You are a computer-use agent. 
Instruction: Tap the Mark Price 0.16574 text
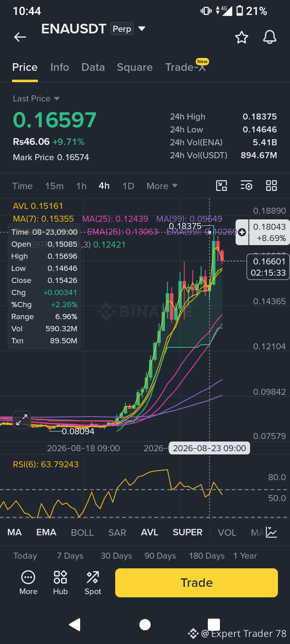tap(51, 157)
